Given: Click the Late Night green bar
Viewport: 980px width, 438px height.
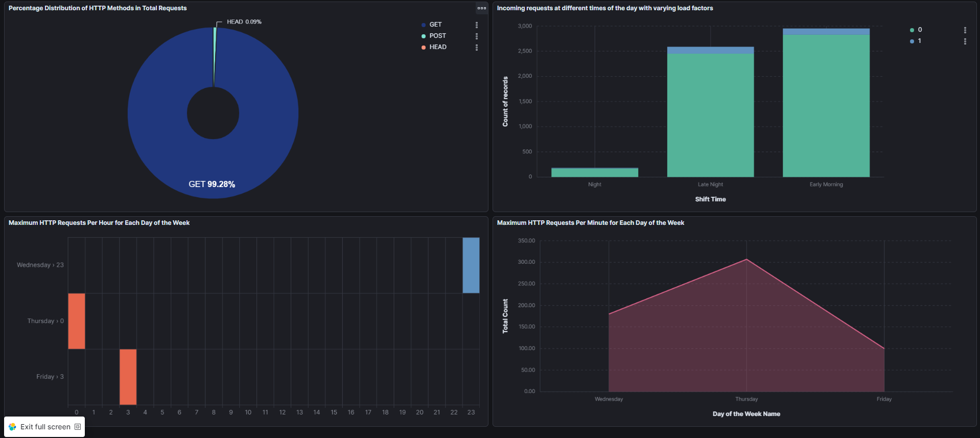Looking at the screenshot, I should 710,116.
